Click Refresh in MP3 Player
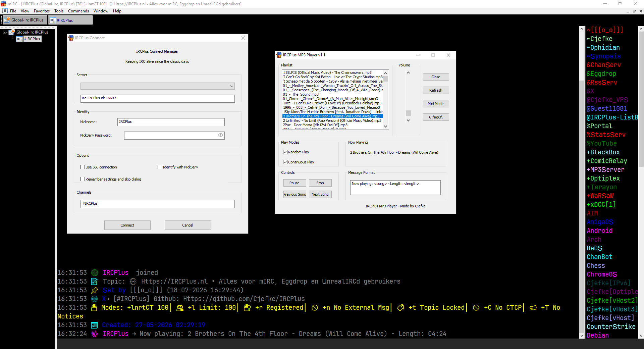The image size is (644, 349). tap(436, 90)
